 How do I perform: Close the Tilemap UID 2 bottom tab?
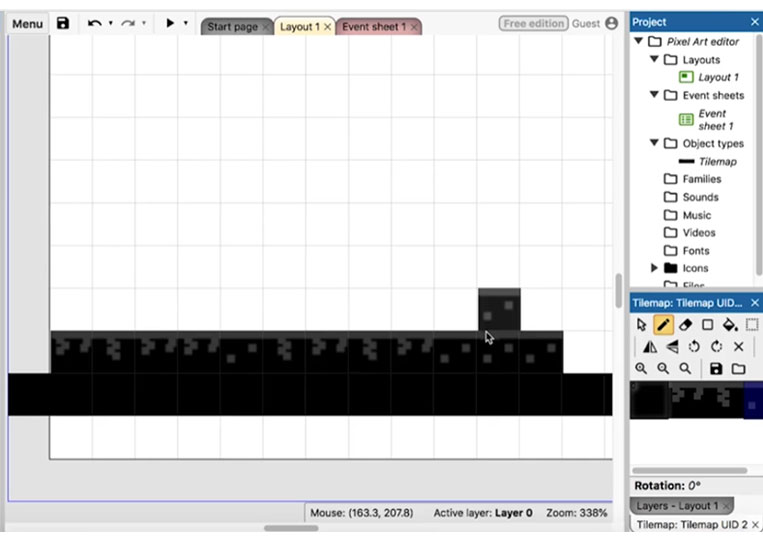(755, 524)
